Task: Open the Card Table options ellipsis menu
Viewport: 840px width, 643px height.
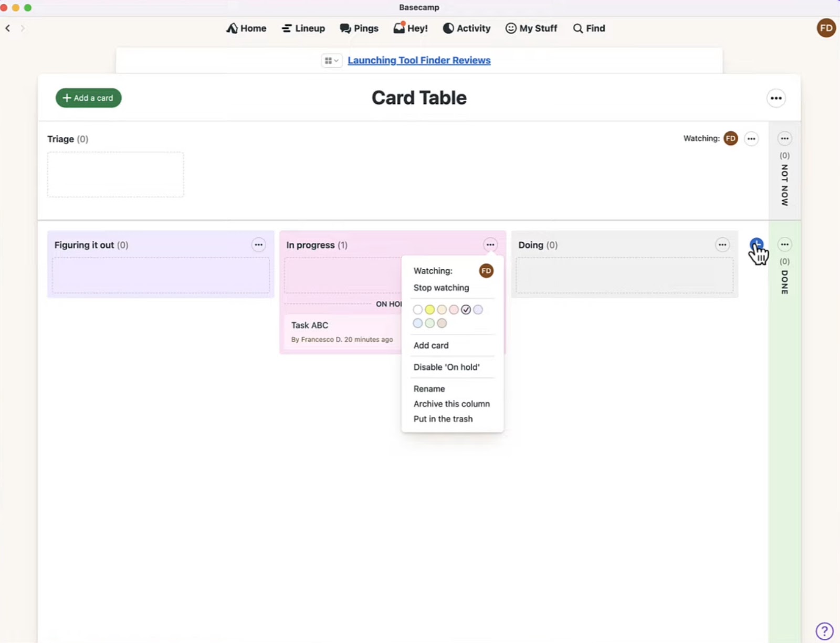Action: [x=776, y=98]
